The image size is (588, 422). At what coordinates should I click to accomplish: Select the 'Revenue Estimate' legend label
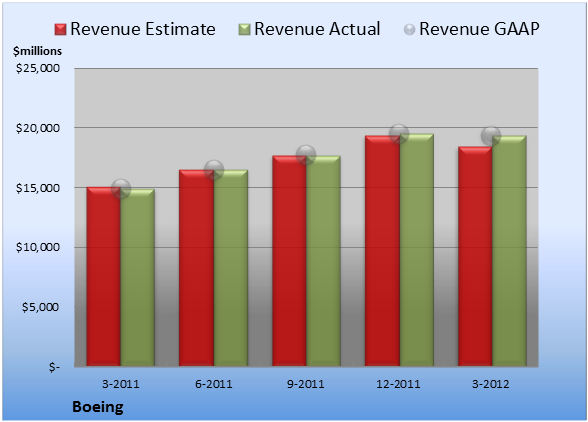pos(143,29)
